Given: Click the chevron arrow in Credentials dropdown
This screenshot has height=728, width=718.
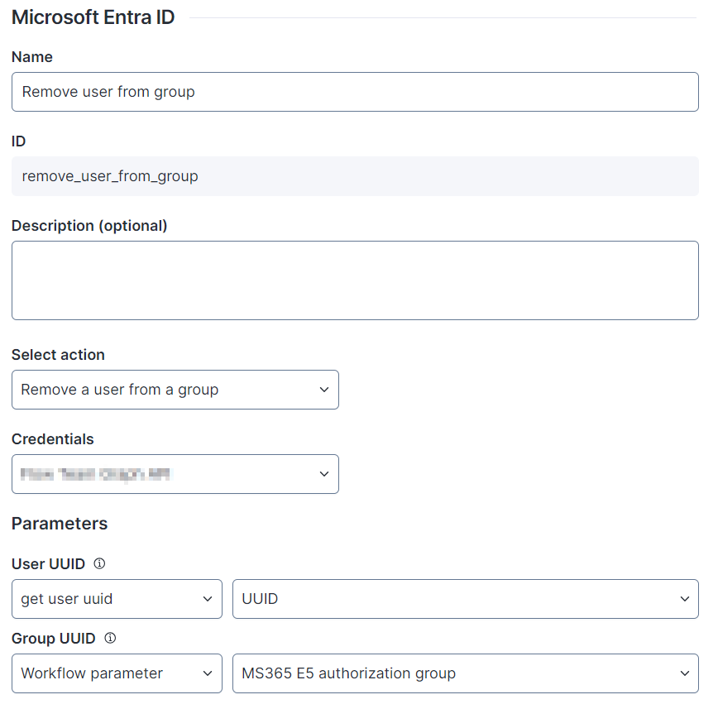Looking at the screenshot, I should (x=324, y=474).
